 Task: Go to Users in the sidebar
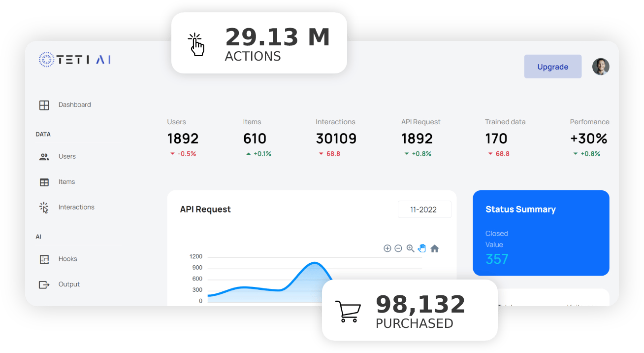click(x=67, y=156)
